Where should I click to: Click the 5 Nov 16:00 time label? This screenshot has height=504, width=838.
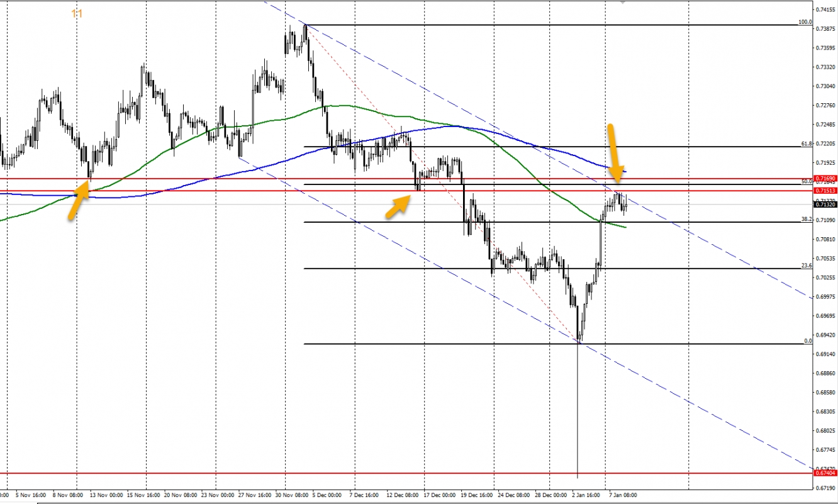pyautogui.click(x=30, y=496)
